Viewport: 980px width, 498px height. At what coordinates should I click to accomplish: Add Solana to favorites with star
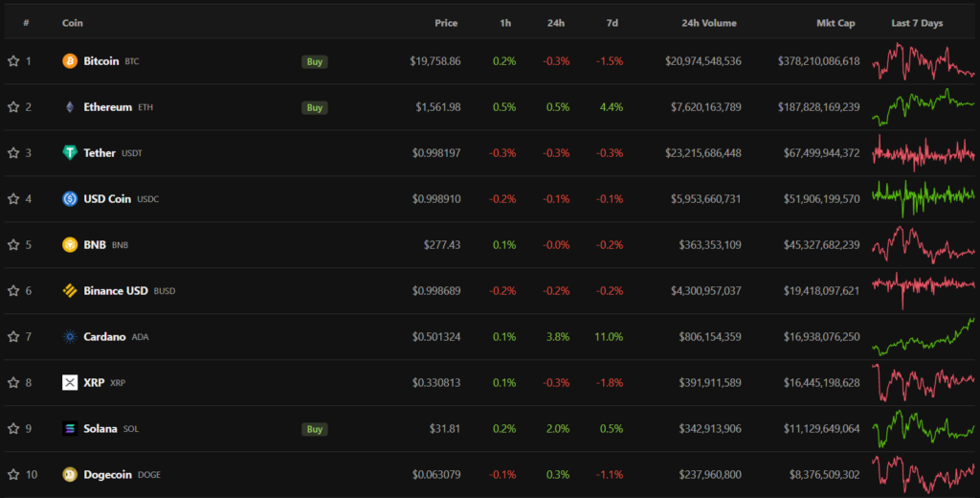[13, 429]
